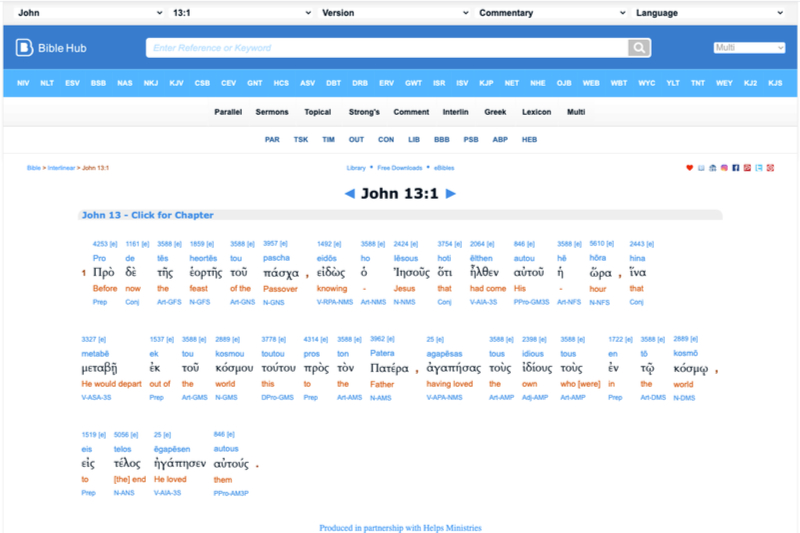Follow the Helps Ministries partnership link

[x=400, y=527]
